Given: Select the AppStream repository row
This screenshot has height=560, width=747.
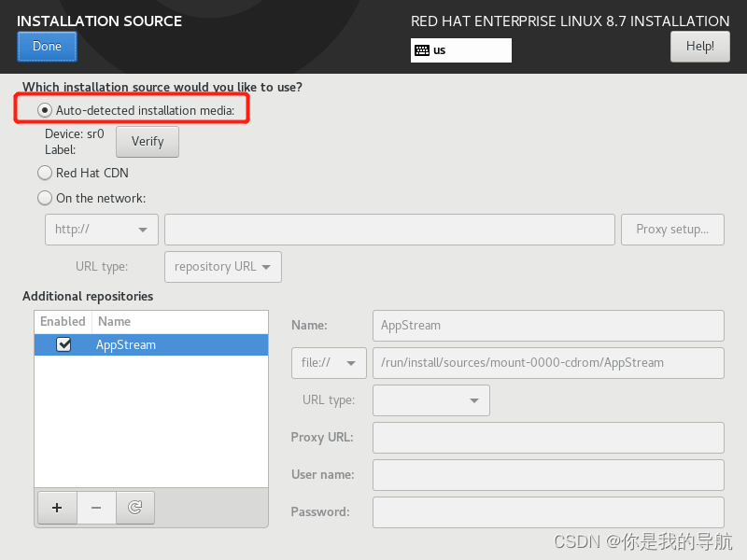Looking at the screenshot, I should 151,344.
